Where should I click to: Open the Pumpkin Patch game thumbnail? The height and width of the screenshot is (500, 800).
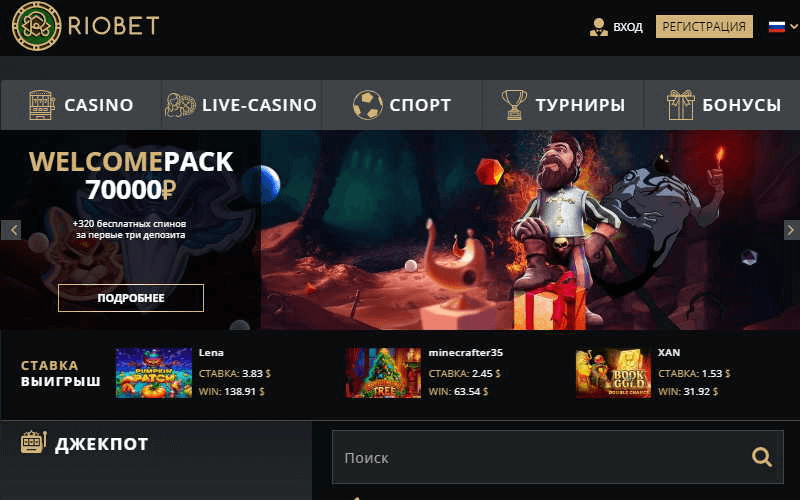pyautogui.click(x=154, y=373)
